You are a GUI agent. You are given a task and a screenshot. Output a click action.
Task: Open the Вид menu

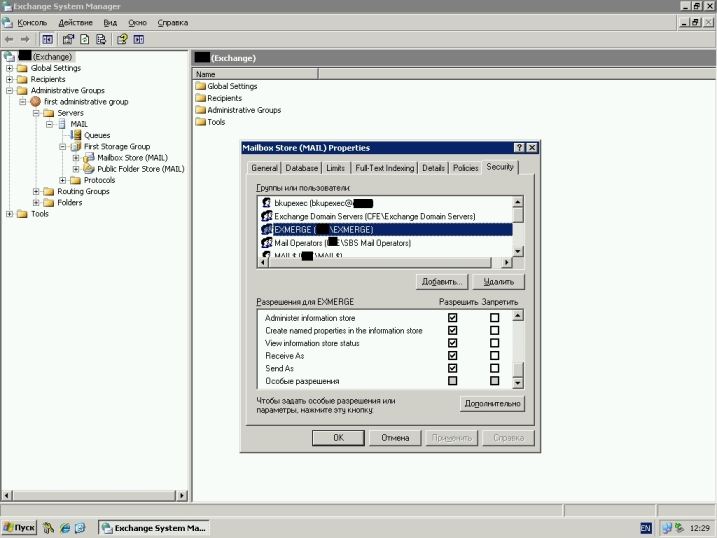point(110,23)
